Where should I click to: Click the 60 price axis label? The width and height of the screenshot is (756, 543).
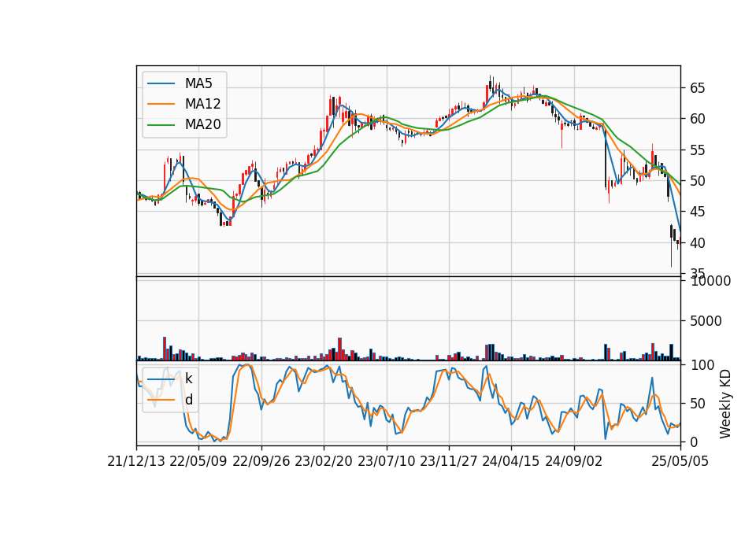coord(697,119)
